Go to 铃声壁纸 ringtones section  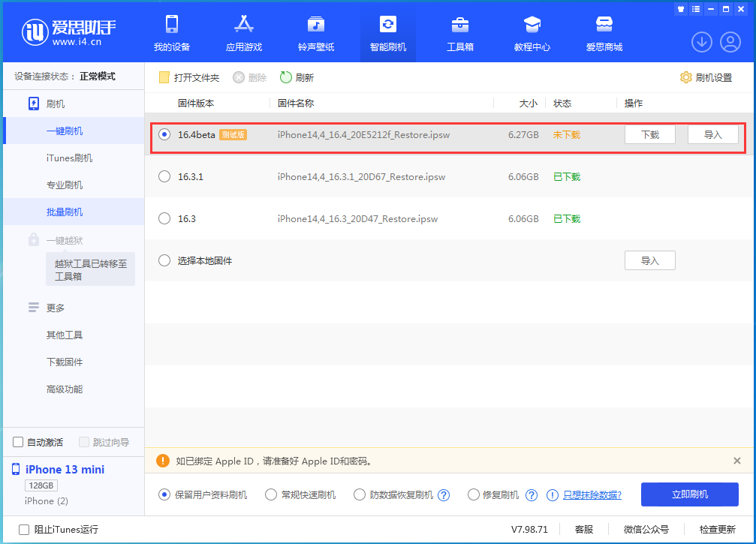tap(316, 33)
